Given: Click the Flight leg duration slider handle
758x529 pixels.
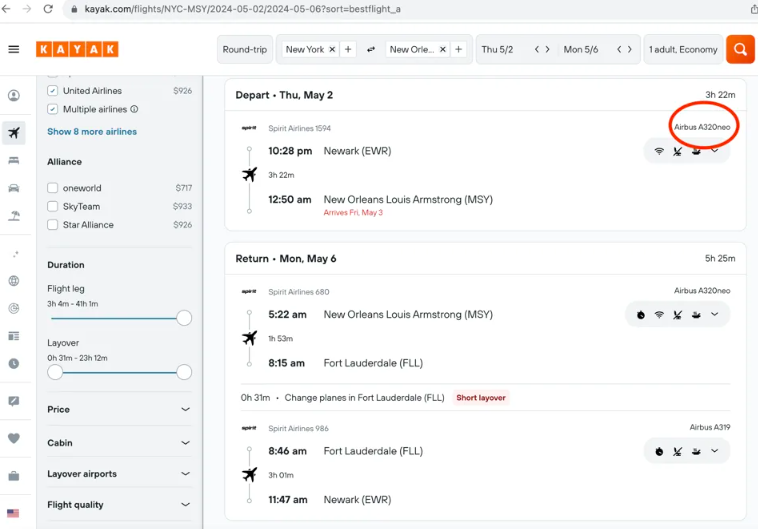Looking at the screenshot, I should pos(184,318).
